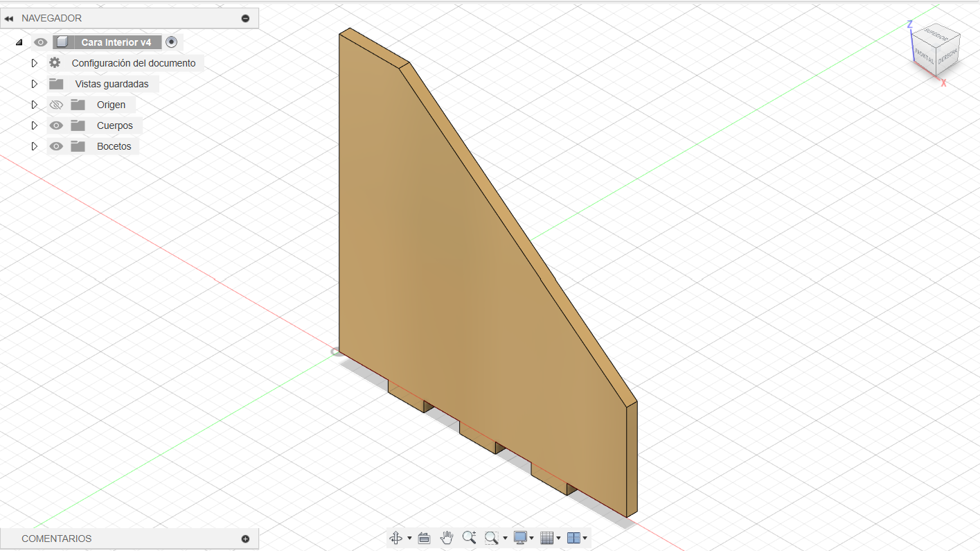Click the NAVEGADOR panel title

point(52,18)
